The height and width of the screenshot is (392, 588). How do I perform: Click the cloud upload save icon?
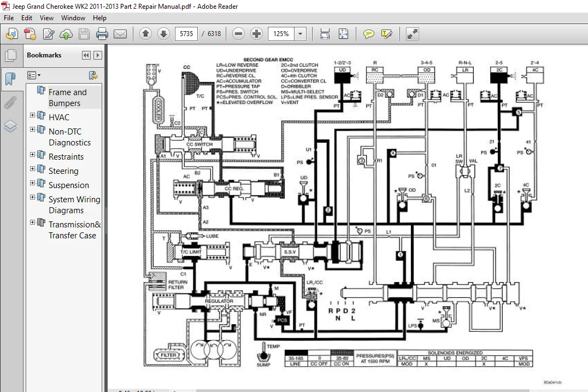[66, 34]
